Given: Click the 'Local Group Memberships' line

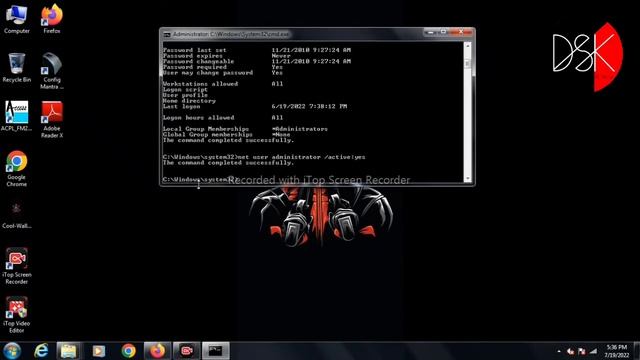Looking at the screenshot, I should [x=245, y=129].
